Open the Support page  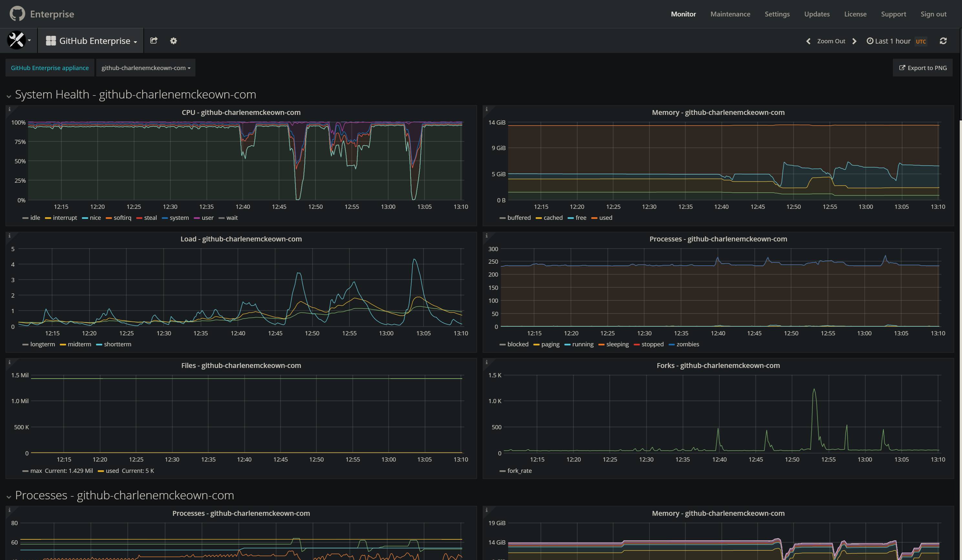coord(893,14)
